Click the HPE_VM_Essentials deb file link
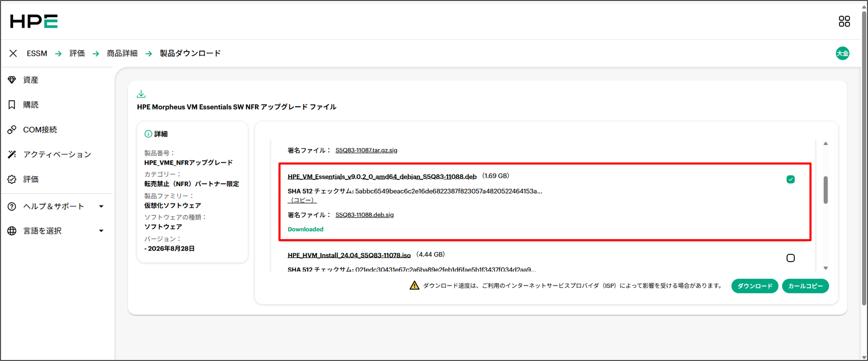Image resolution: width=868 pixels, height=361 pixels. click(x=382, y=177)
